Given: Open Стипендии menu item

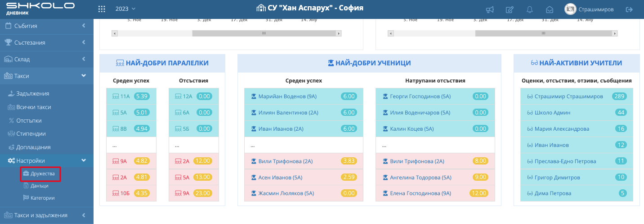Looking at the screenshot, I should [x=31, y=134].
